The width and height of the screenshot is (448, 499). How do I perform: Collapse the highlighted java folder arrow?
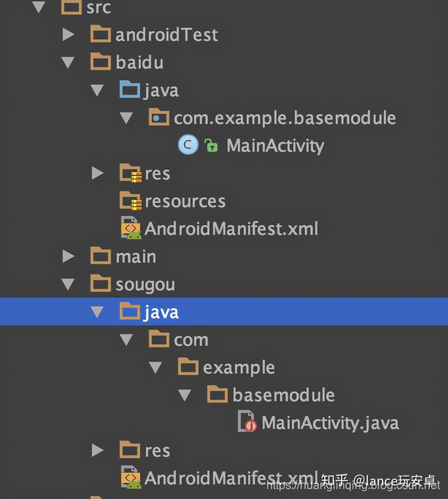tap(97, 312)
